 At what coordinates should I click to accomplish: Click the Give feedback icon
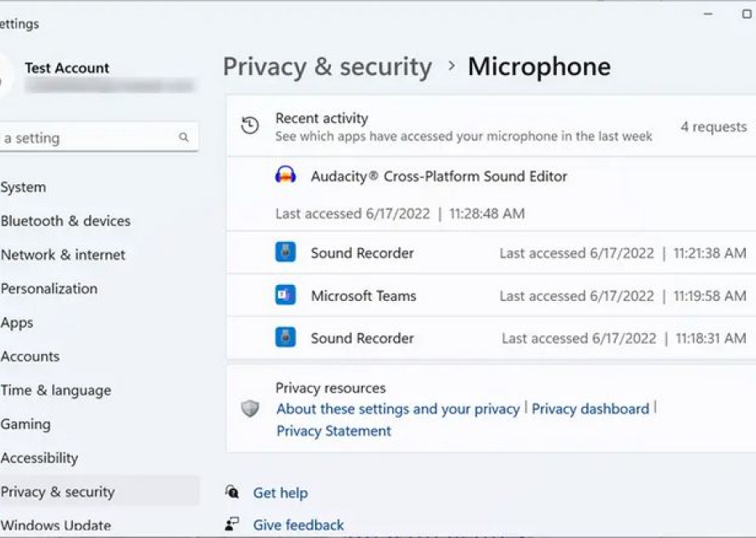tap(231, 524)
